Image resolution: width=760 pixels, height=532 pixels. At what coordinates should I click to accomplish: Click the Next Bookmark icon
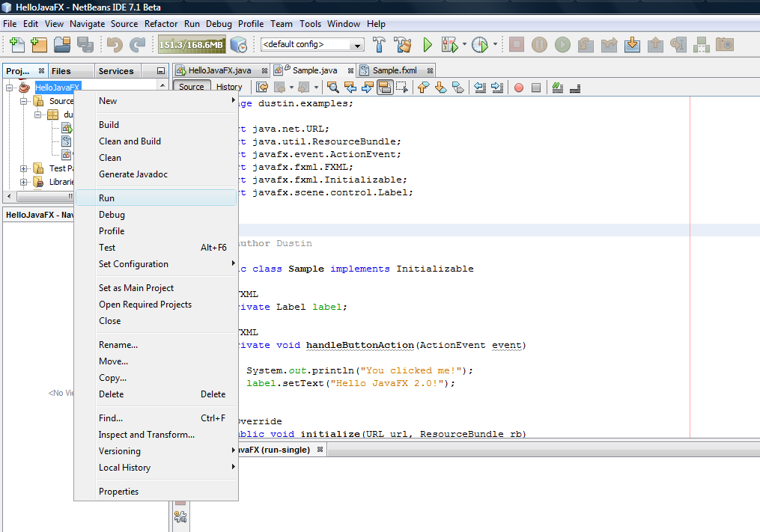tap(440, 88)
